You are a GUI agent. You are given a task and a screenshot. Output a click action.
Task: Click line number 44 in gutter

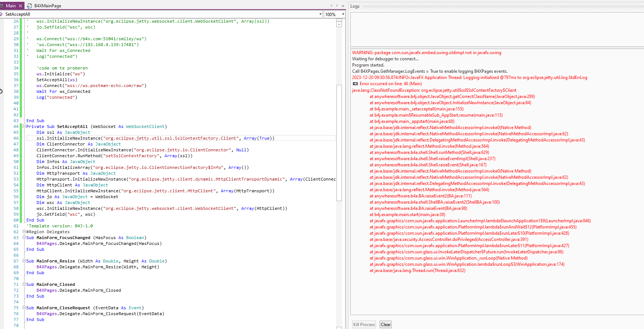point(16,126)
